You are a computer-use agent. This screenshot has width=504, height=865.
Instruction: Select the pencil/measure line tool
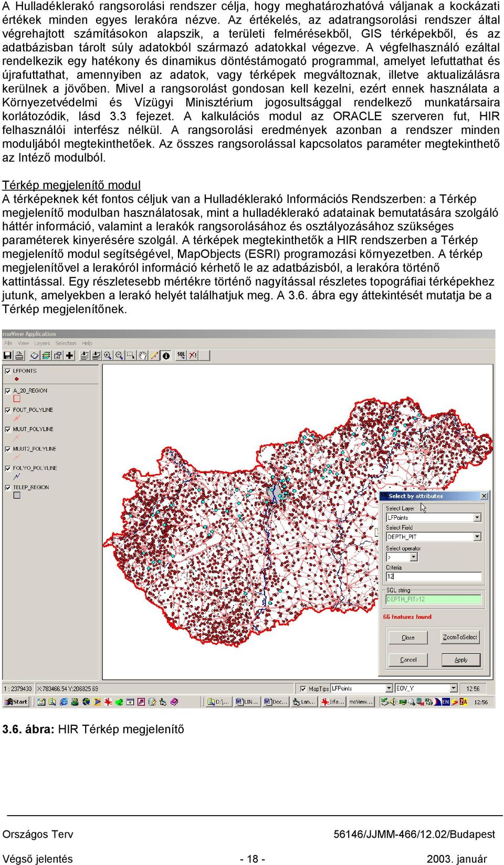[x=154, y=356]
